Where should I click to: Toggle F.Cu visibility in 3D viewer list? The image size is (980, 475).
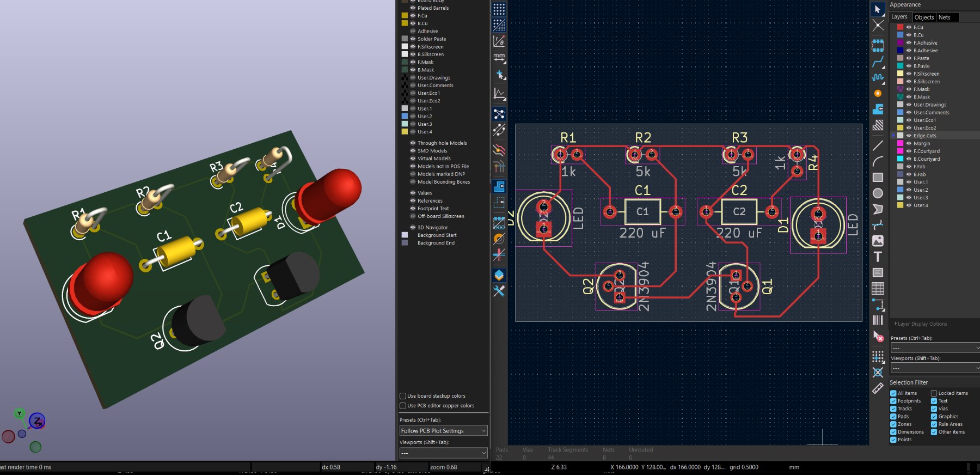413,16
